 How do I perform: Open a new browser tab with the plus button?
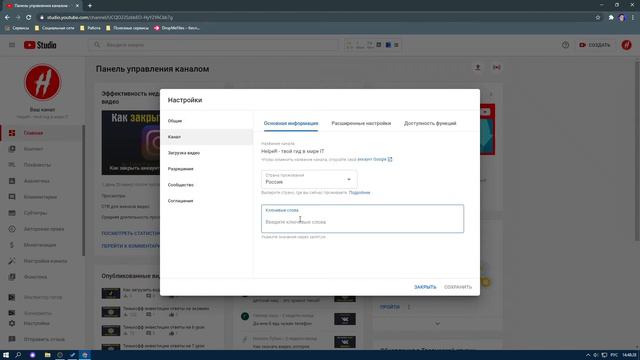(90, 6)
